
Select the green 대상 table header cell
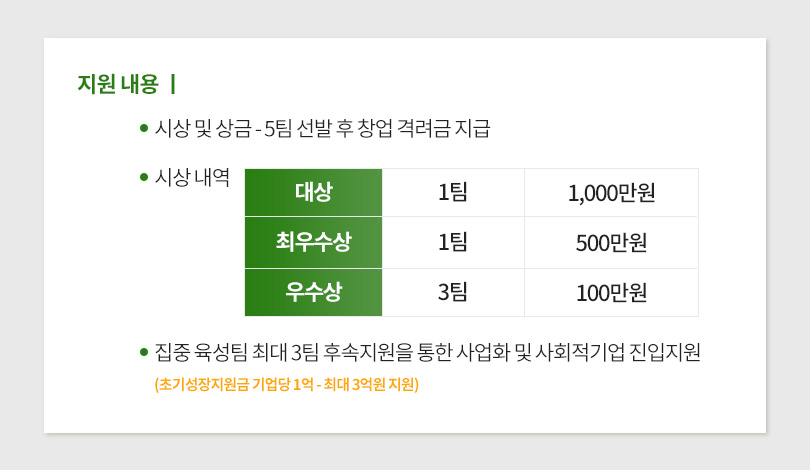pos(313,192)
